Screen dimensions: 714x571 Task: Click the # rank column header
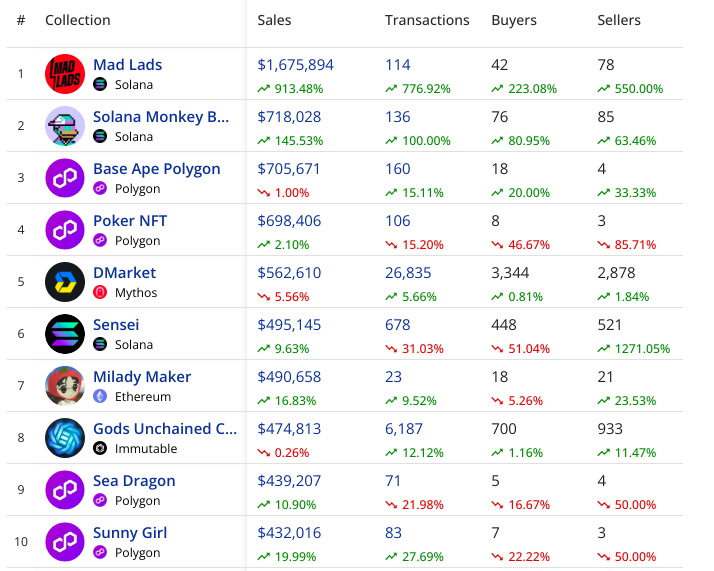click(x=21, y=20)
